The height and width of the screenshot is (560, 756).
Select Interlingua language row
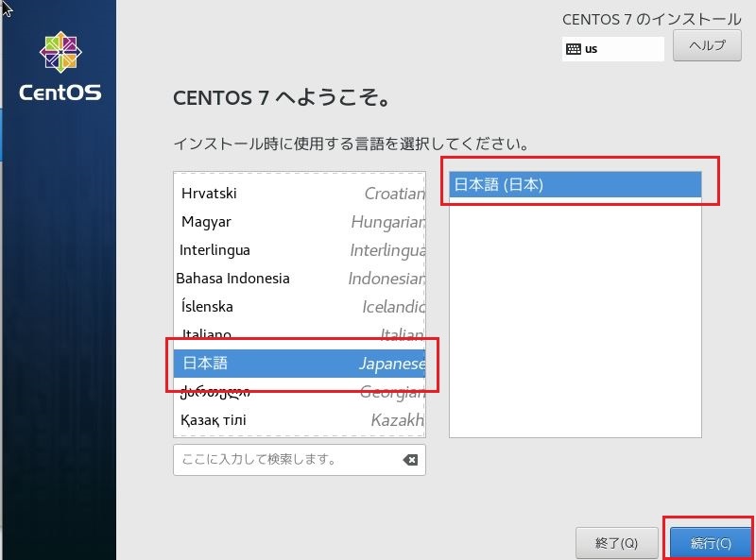tap(300, 250)
